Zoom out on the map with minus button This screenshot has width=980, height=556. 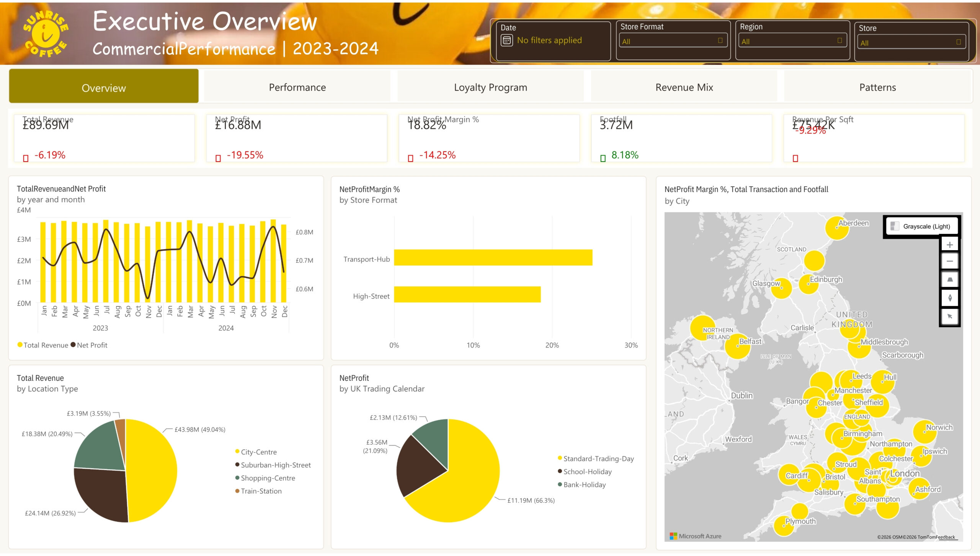point(949,261)
